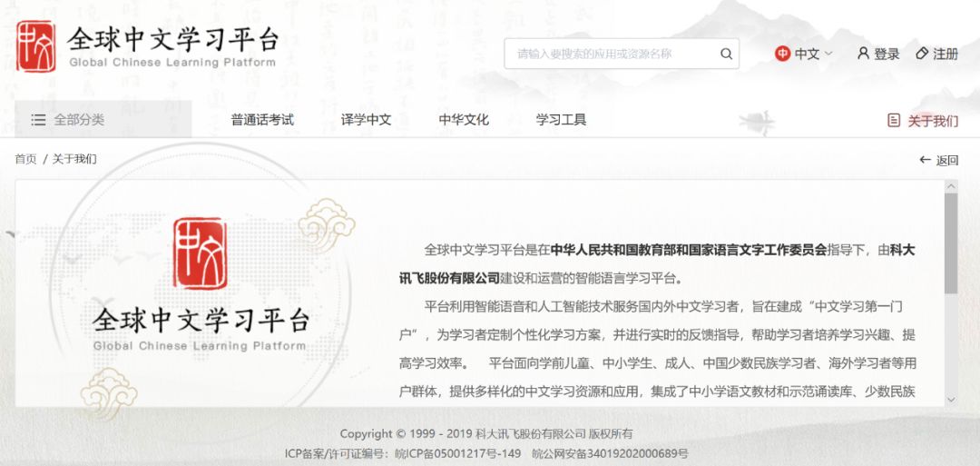Click the bold 中华人民共和国教育部 text
This screenshot has height=466, width=980.
click(613, 250)
